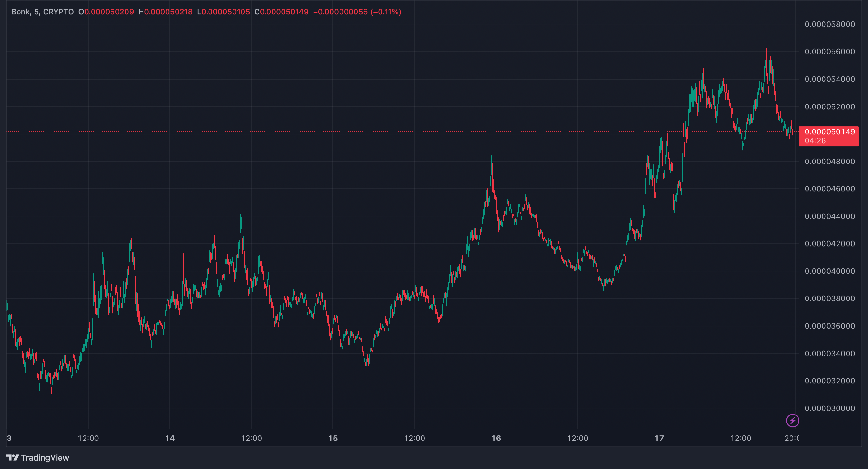Viewport: 868px width, 469px height.
Task: Click the TradingView logo icon
Action: click(x=12, y=457)
